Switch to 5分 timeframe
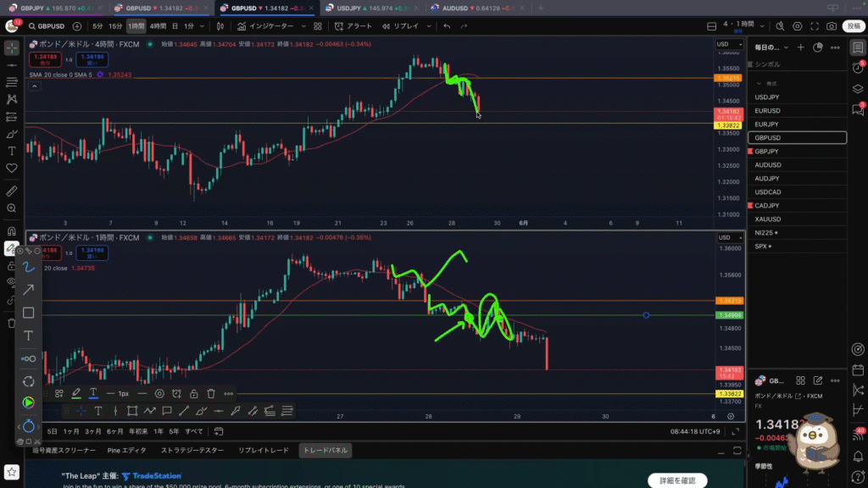Image resolution: width=868 pixels, height=488 pixels. point(97,26)
